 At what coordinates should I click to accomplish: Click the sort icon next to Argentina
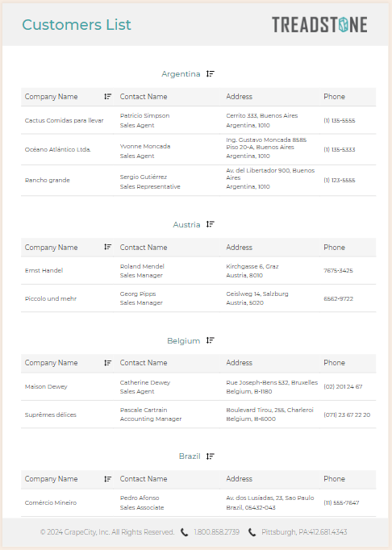pyautogui.click(x=211, y=73)
